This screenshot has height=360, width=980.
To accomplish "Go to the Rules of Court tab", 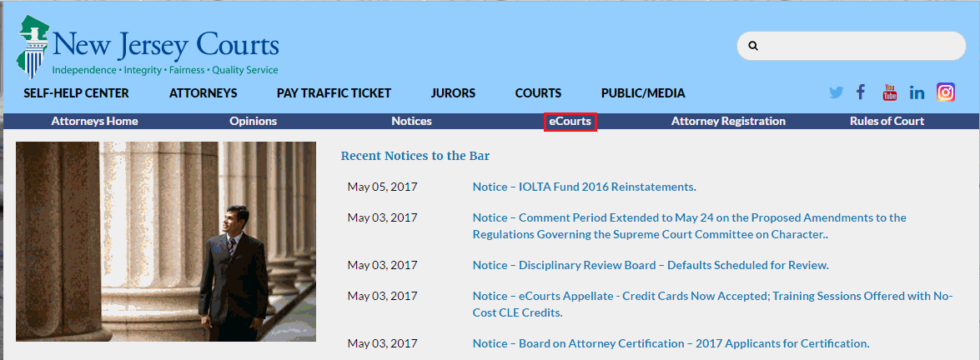I will [887, 122].
